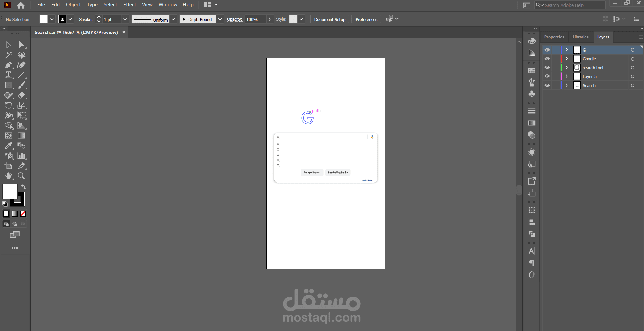644x331 pixels.
Task: Select the Free Transform tool
Action: pos(21,115)
